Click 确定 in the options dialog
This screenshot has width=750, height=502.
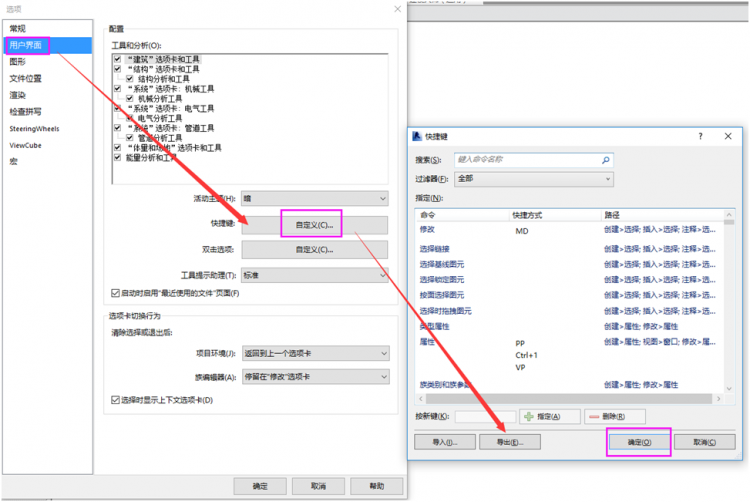(260, 486)
